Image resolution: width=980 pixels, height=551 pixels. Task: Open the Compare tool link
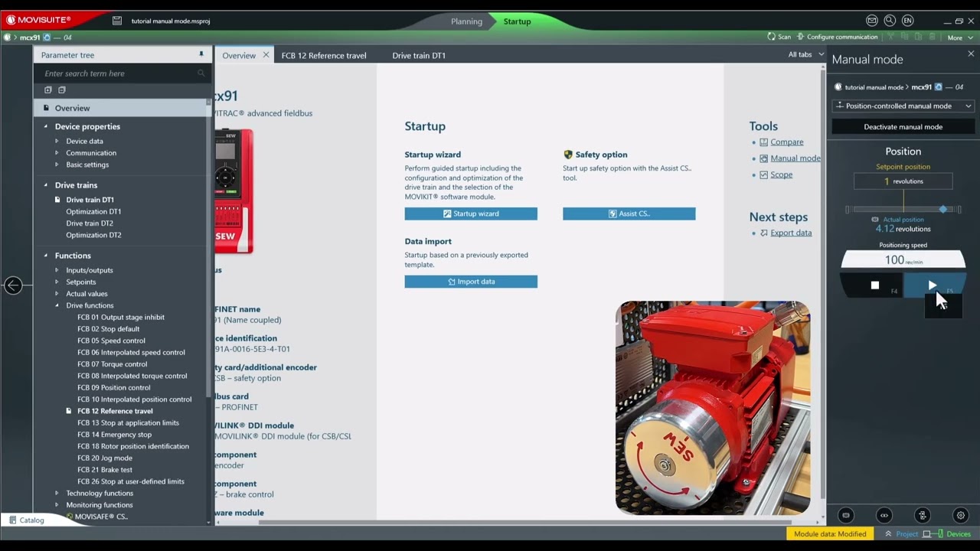pos(787,142)
